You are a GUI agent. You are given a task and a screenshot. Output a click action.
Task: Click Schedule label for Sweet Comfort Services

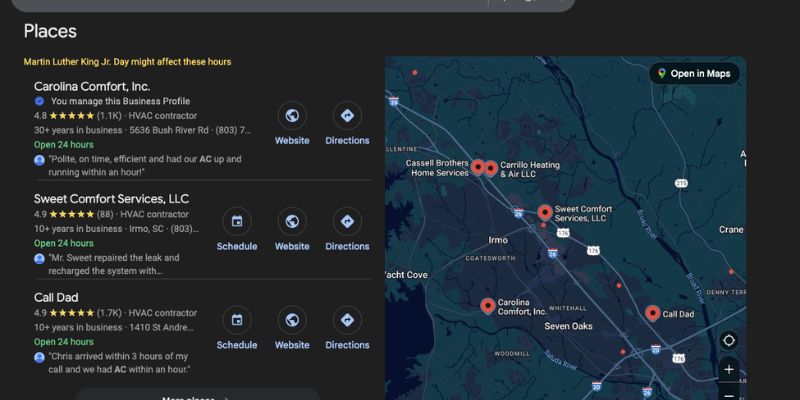[237, 246]
